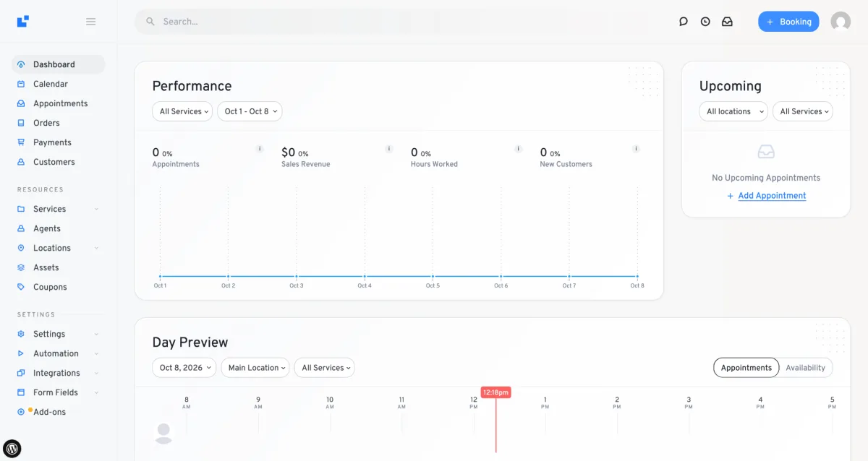Click the red 12:18pm time marker
The image size is (868, 461).
[x=496, y=392]
